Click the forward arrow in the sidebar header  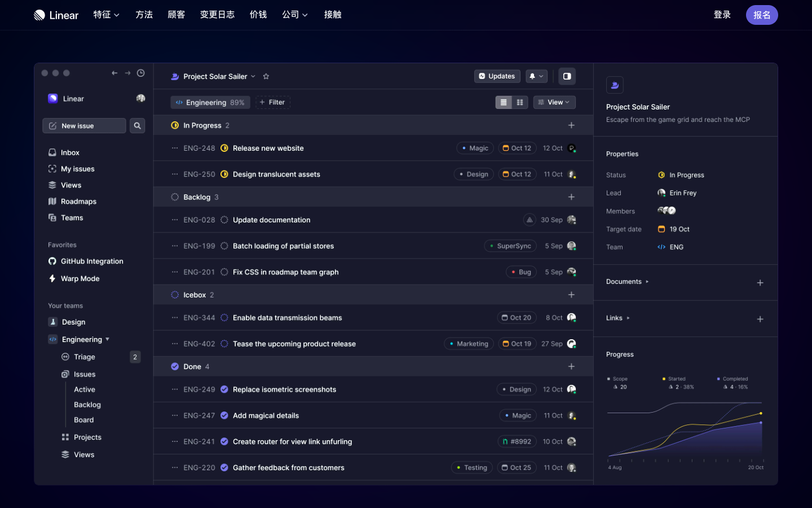[127, 73]
